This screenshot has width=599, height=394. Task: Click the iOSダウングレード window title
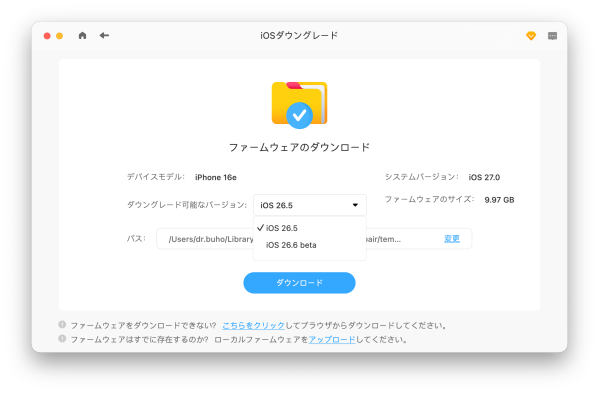click(300, 36)
